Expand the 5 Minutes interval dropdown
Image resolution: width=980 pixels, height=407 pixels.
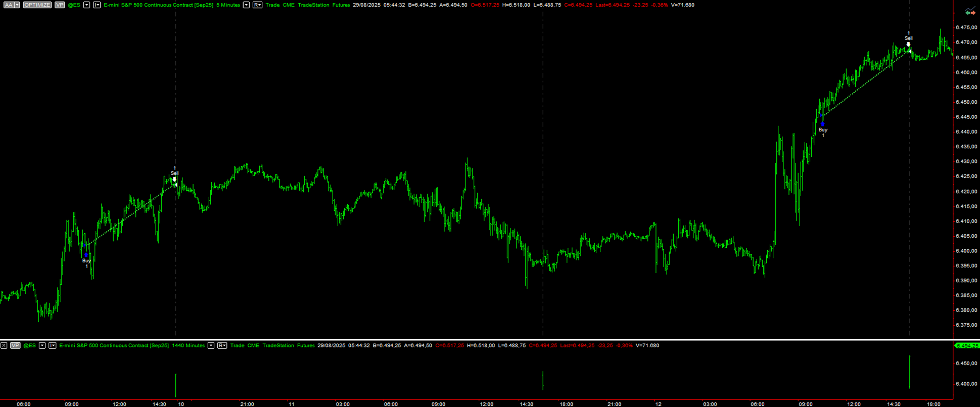pos(246,5)
